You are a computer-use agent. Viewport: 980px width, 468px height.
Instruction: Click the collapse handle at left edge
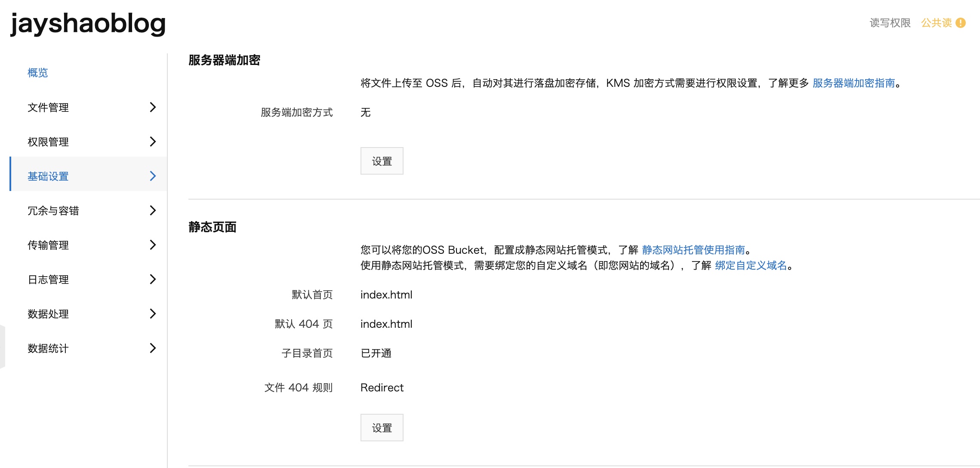[x=2, y=347]
